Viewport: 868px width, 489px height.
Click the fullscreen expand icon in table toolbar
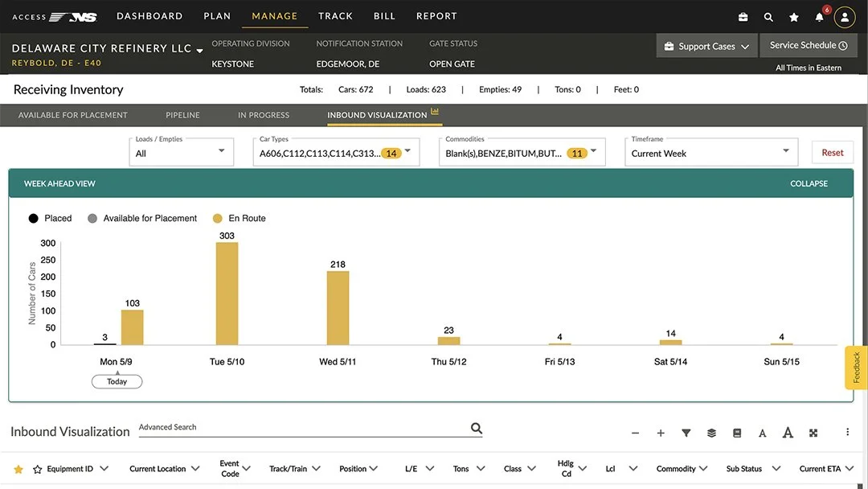tap(813, 433)
